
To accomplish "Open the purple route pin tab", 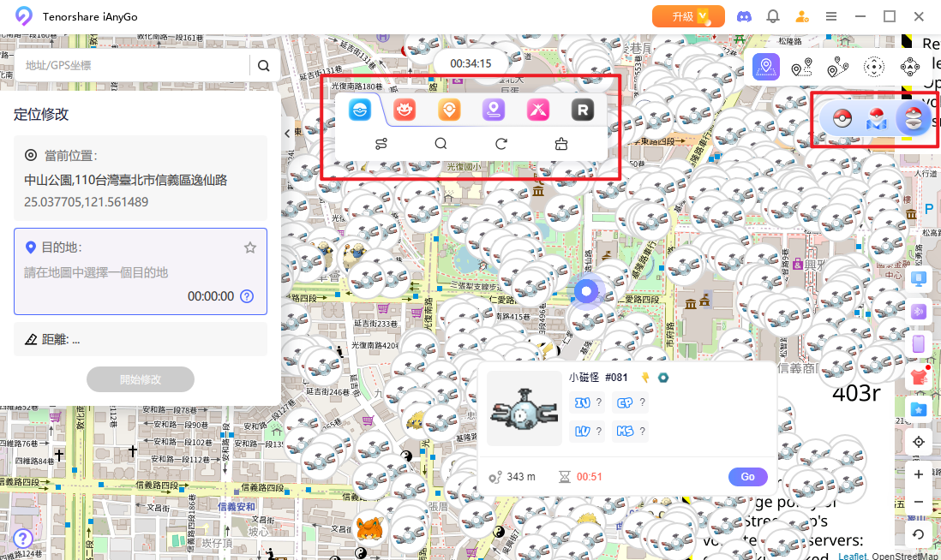I will pyautogui.click(x=494, y=110).
